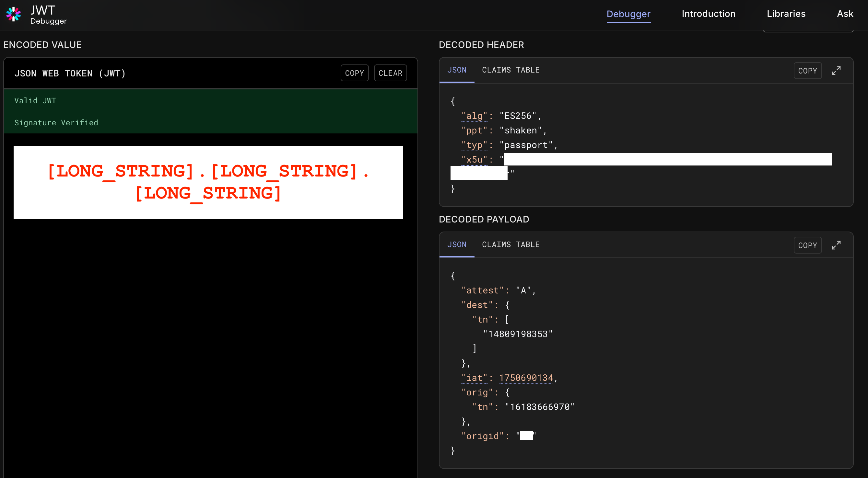Copy the decoded header JSON
Image resolution: width=868 pixels, height=478 pixels.
(x=807, y=71)
